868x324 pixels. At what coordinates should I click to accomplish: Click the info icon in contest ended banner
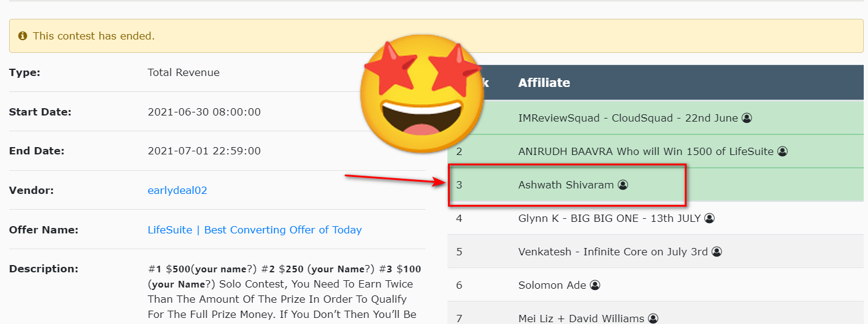(23, 36)
